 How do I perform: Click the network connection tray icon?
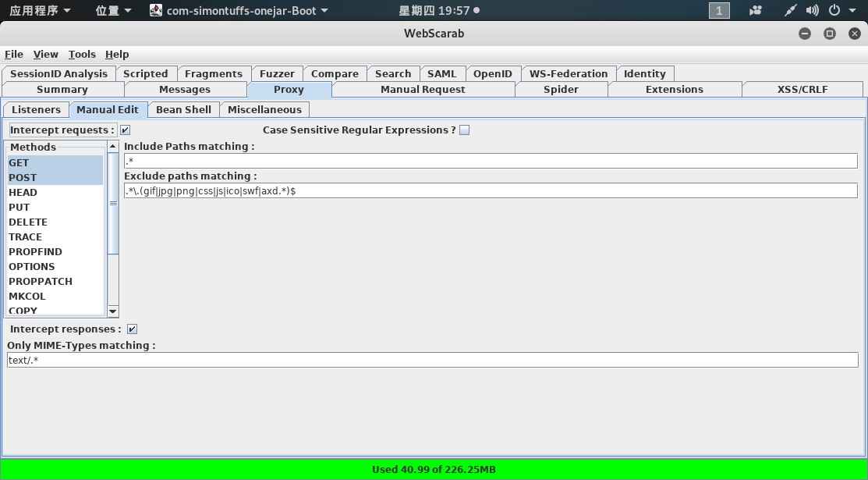click(791, 10)
